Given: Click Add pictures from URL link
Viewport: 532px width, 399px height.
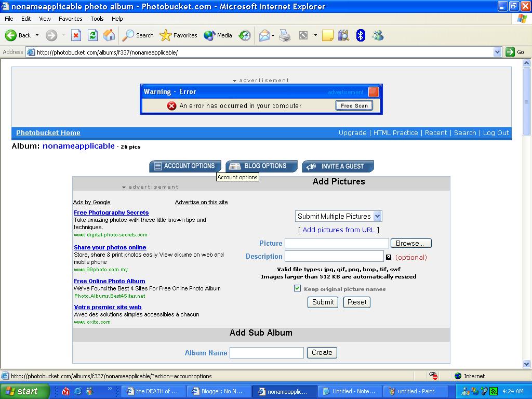Looking at the screenshot, I should 339,230.
